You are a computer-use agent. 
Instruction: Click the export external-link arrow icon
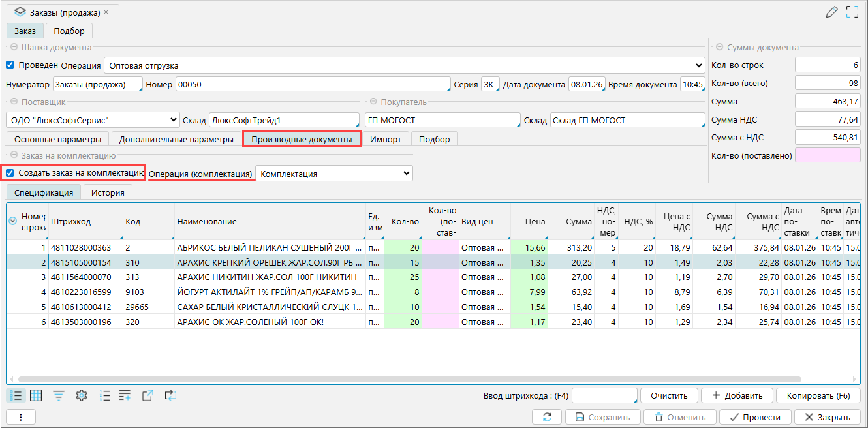pos(147,395)
